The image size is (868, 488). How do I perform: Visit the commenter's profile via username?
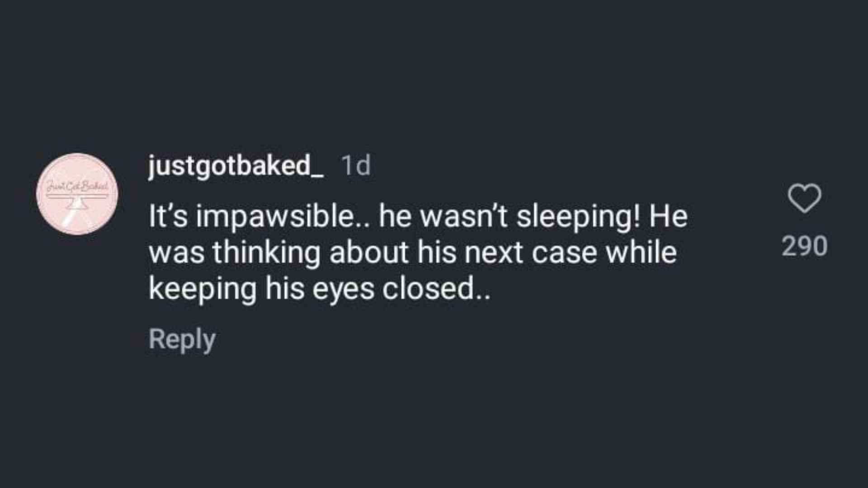click(236, 165)
